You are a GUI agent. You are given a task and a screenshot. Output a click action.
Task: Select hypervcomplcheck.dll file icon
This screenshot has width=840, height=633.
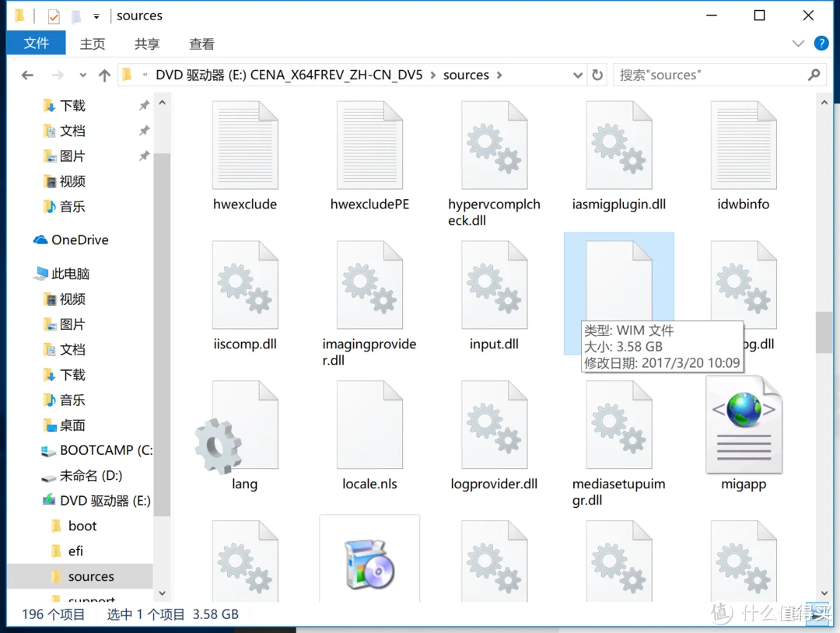pos(495,145)
